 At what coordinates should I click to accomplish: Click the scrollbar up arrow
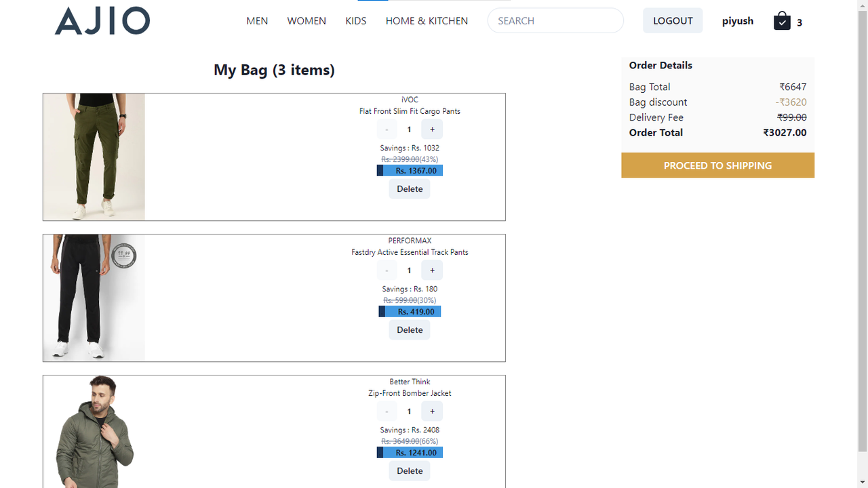point(863,5)
